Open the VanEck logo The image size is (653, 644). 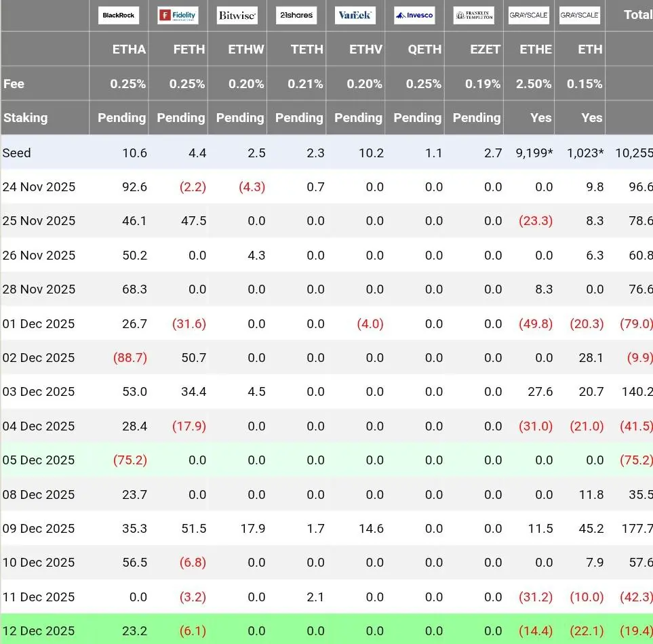355,16
